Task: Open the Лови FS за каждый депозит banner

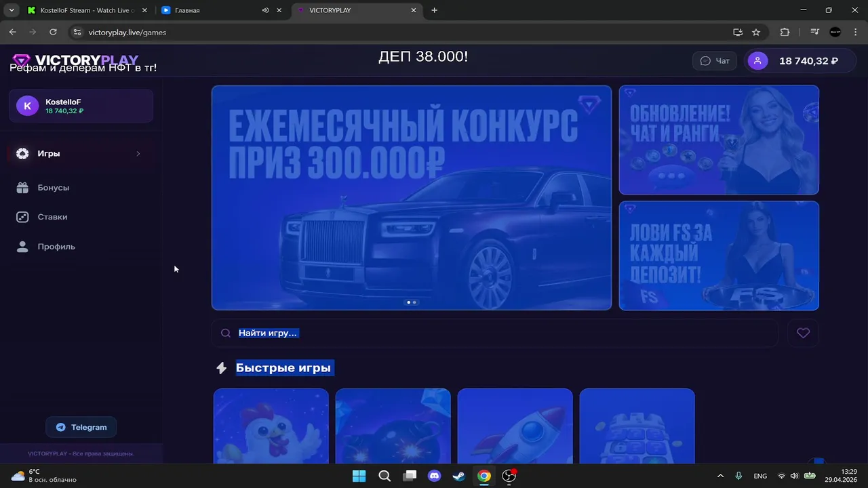Action: click(x=719, y=256)
